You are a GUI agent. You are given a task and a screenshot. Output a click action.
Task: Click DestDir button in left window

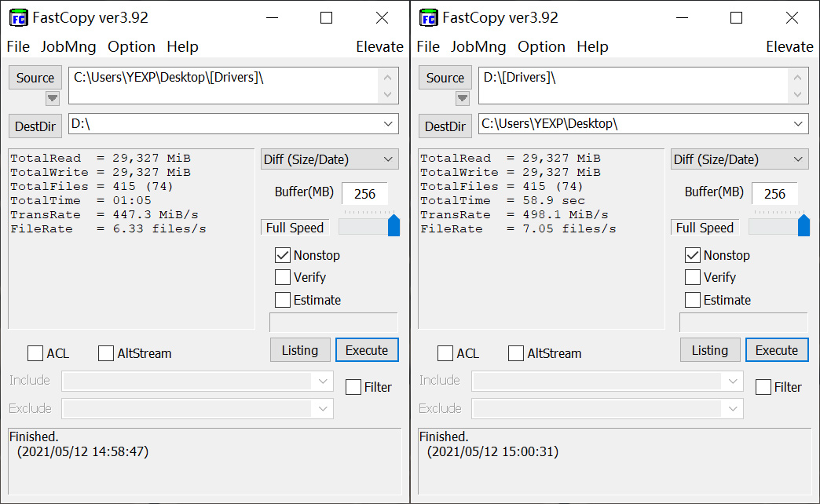[35, 126]
